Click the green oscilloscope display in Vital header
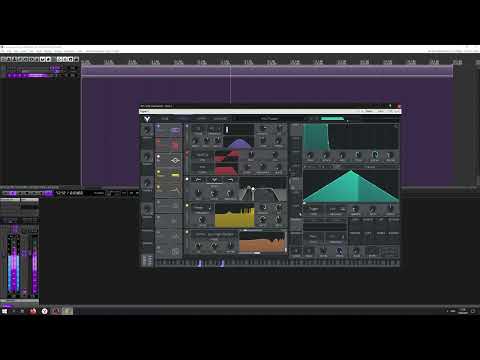This screenshot has width=480, height=360. pyautogui.click(x=332, y=119)
